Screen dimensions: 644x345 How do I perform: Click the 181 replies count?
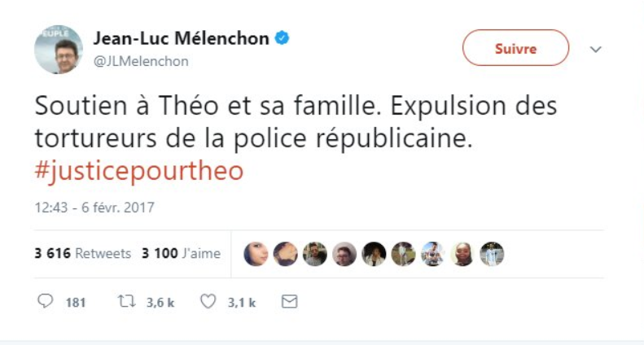click(76, 303)
